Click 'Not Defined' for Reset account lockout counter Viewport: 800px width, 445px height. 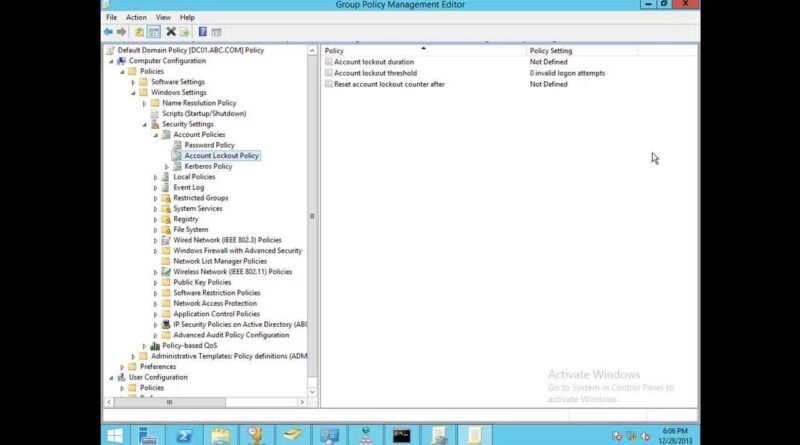point(548,84)
